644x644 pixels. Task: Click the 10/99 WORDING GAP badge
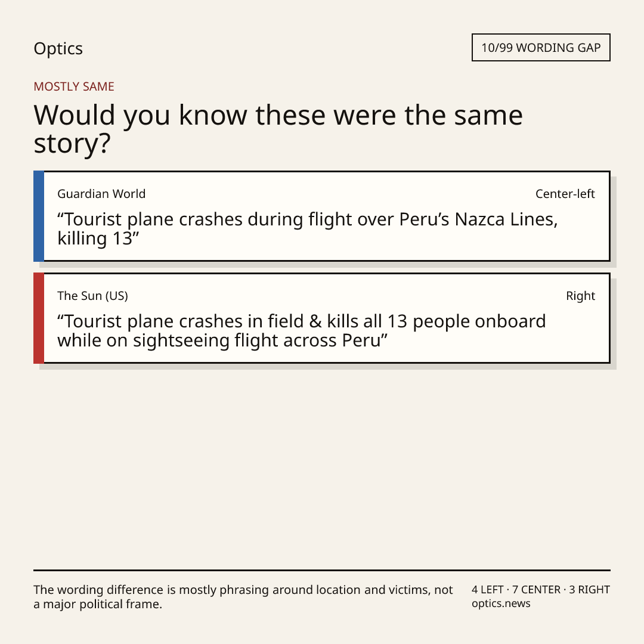pyautogui.click(x=541, y=48)
